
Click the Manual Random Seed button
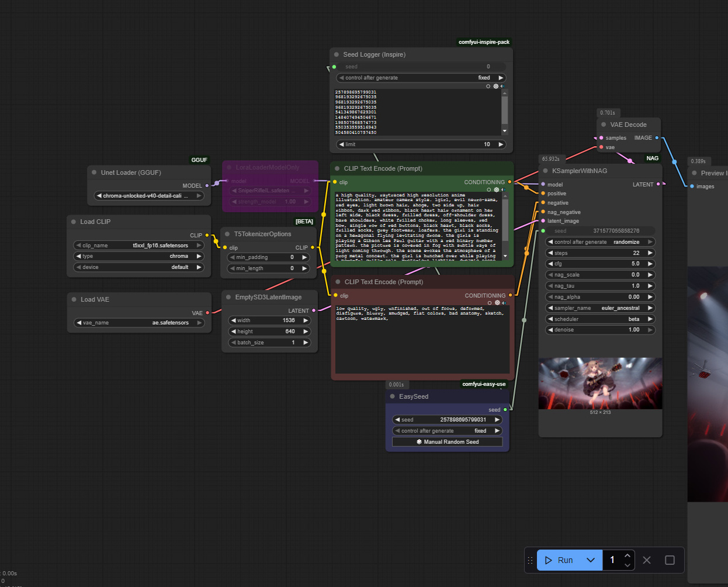click(x=448, y=442)
